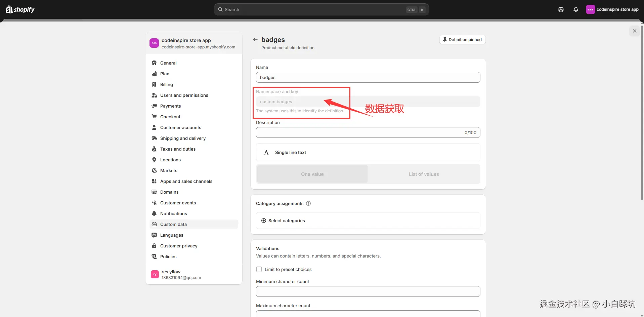Open the sidekick assistant icon in top bar
Screen dimensions: 644x317
coord(561,9)
